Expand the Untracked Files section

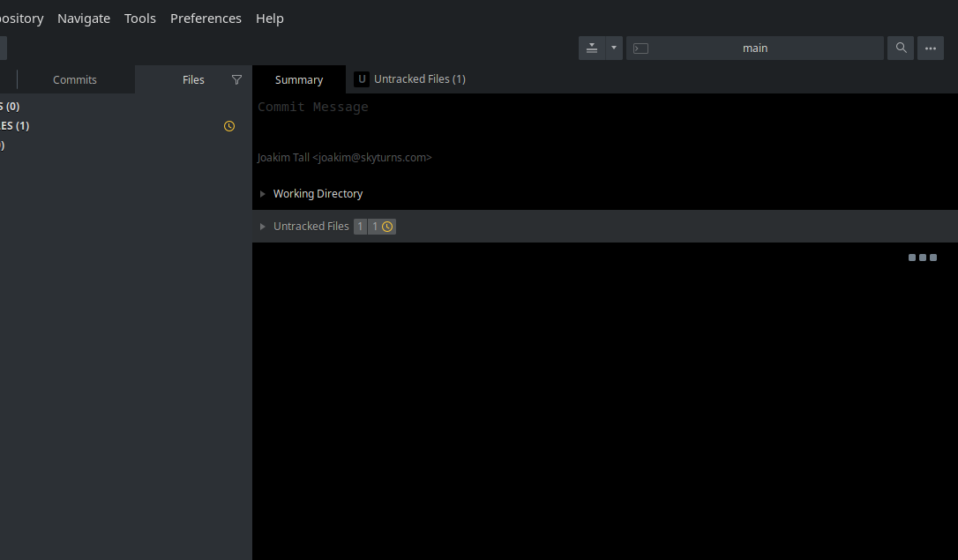(261, 226)
